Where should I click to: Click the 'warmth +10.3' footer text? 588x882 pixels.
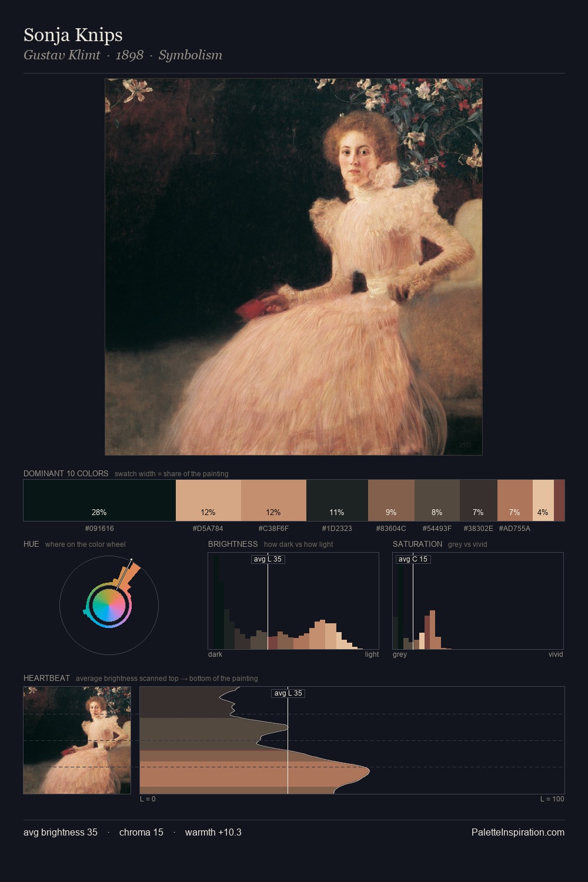tap(213, 832)
